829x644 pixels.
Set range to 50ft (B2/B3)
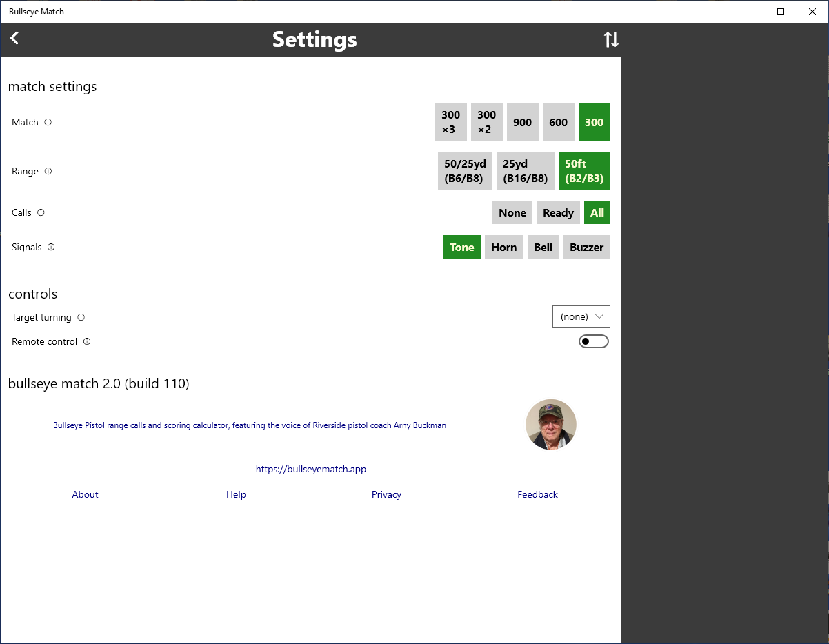[584, 171]
